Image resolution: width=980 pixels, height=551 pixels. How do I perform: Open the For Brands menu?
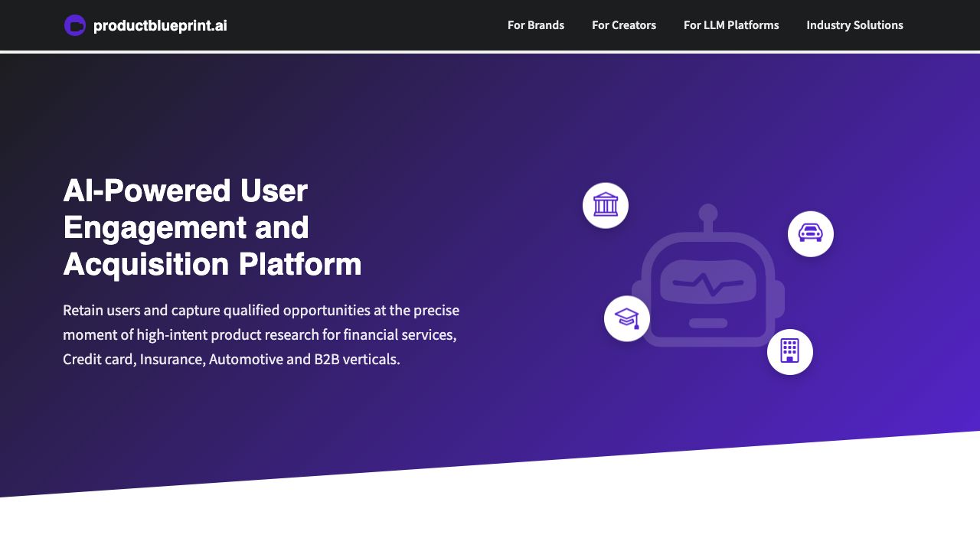536,25
